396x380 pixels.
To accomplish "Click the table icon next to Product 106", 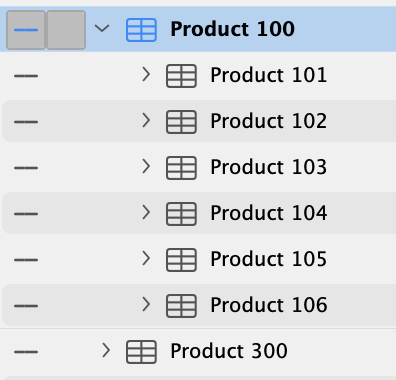I will pyautogui.click(x=181, y=306).
